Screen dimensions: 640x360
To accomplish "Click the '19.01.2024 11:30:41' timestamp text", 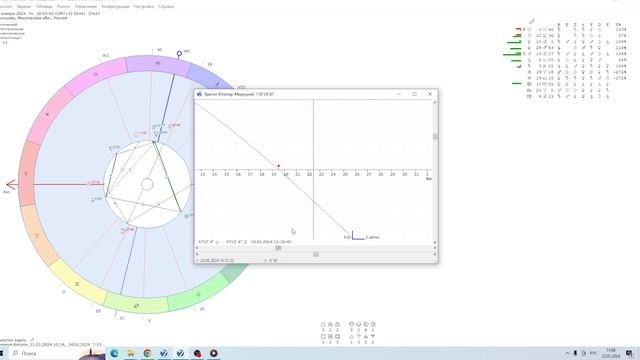I will pyautogui.click(x=271, y=242).
